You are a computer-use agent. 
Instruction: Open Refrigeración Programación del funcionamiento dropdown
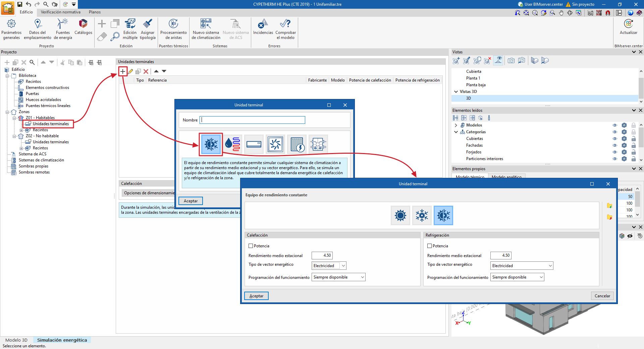pyautogui.click(x=517, y=277)
